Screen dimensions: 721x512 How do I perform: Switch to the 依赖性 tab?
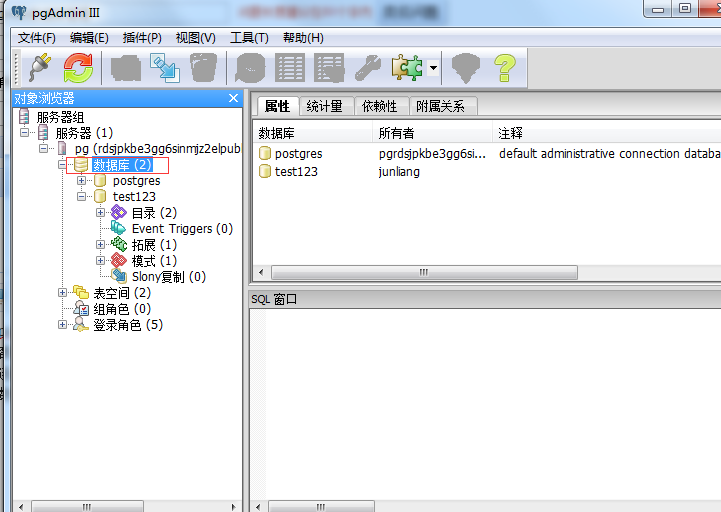[x=379, y=106]
